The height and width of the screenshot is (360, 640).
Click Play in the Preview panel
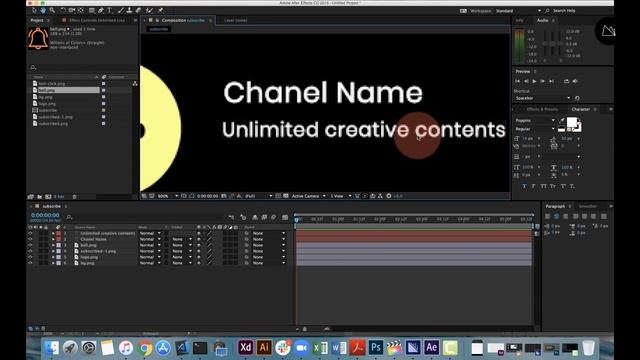tap(534, 81)
